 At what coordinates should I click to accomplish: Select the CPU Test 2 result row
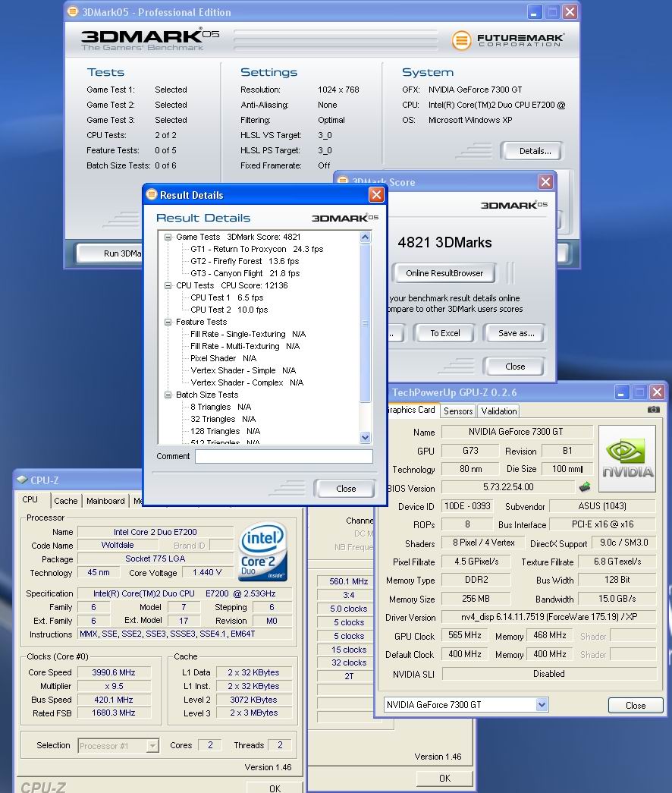228,310
